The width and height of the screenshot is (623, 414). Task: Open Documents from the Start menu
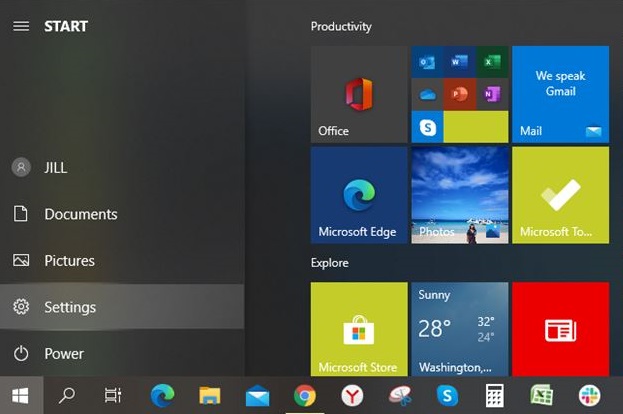tap(122, 214)
